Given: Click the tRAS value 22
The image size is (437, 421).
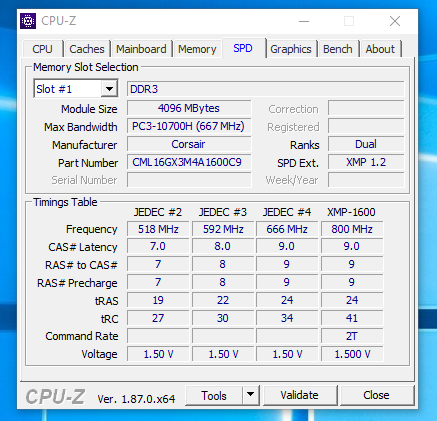Looking at the screenshot, I should 223,300.
